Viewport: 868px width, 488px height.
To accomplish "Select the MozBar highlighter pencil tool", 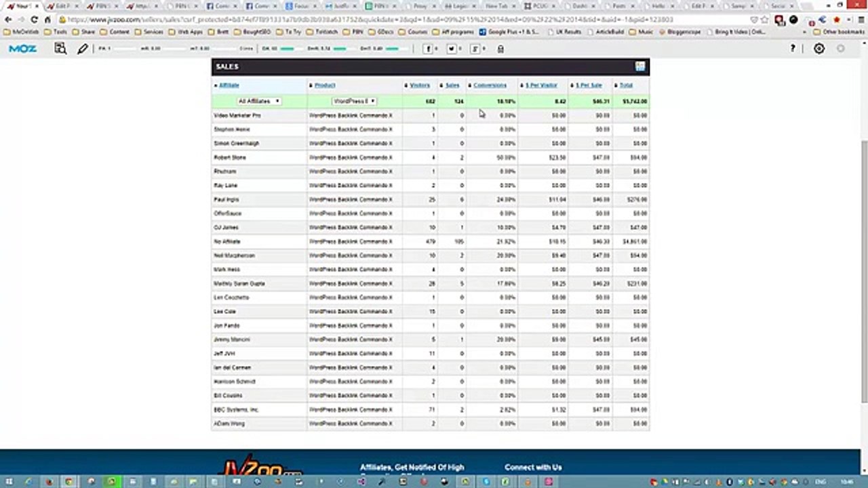I will click(x=83, y=49).
